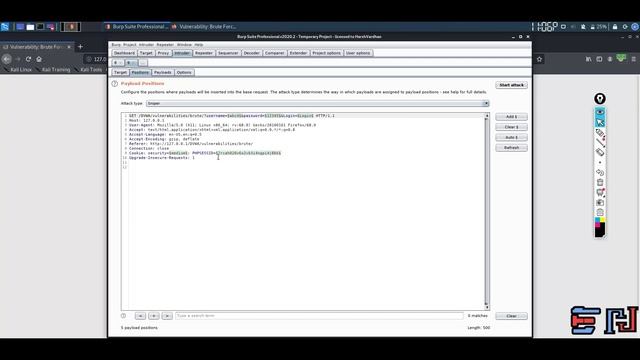640x360 pixels.
Task: Click the annotation tool pin marker icon
Action: click(x=600, y=99)
